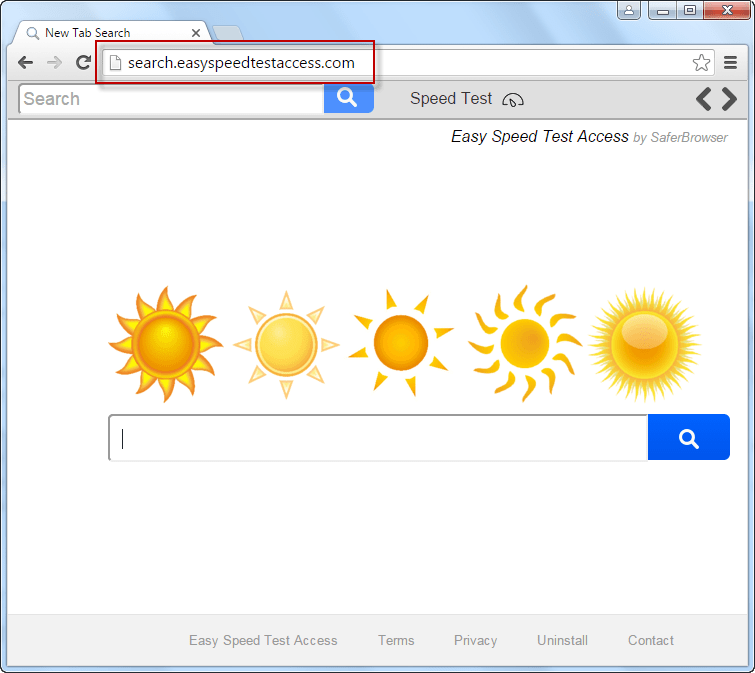The height and width of the screenshot is (673, 755).
Task: Click the light blue toolbar search button
Action: coord(349,98)
